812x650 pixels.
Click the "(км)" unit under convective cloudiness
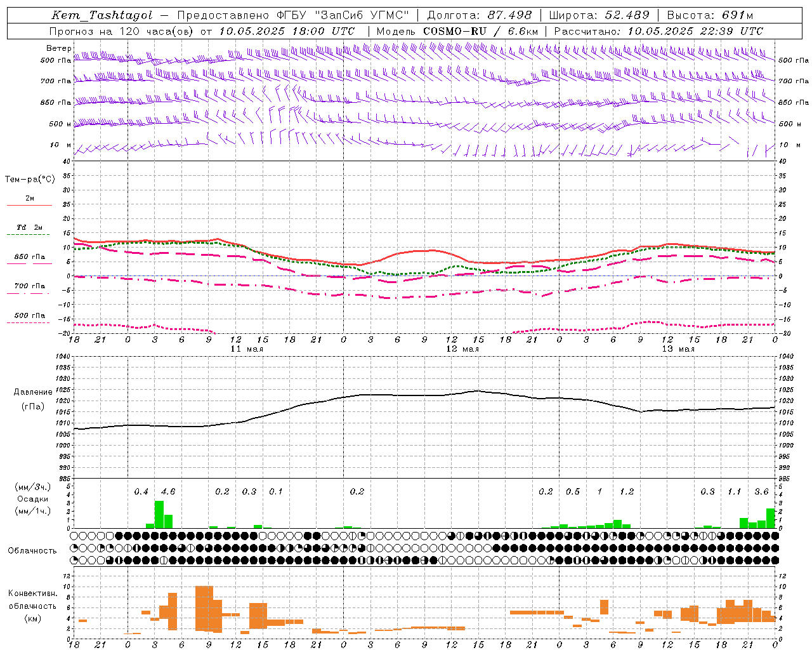(33, 618)
